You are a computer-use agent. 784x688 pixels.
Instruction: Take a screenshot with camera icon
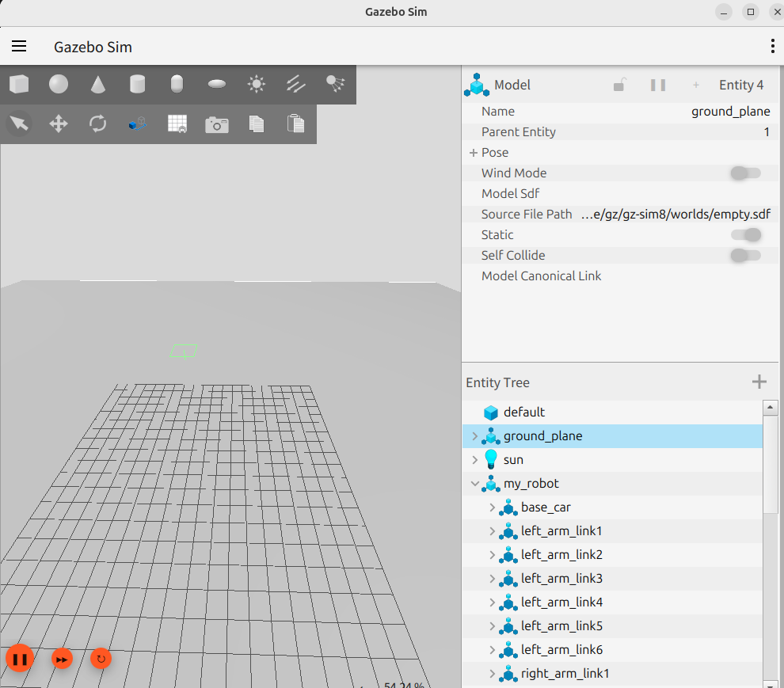217,124
